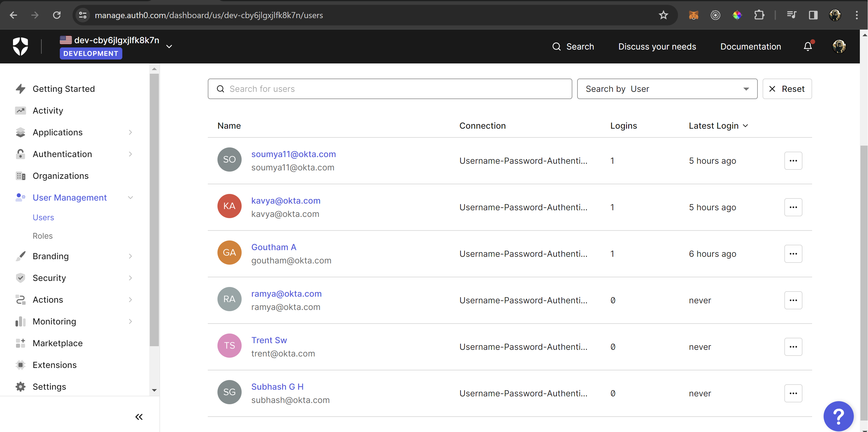Image resolution: width=868 pixels, height=432 pixels.
Task: Open the row actions menu for Goutham A
Action: pos(793,254)
